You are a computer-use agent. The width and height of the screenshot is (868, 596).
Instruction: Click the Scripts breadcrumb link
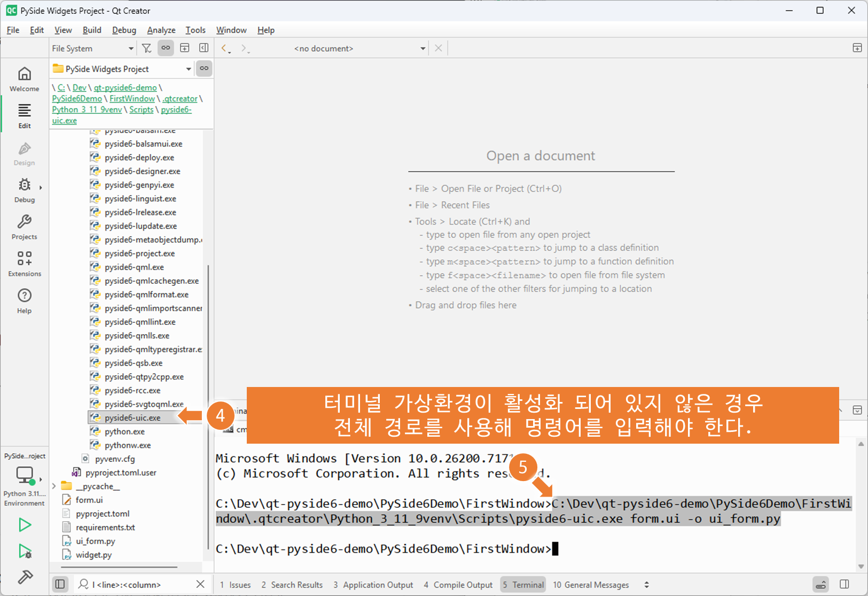coord(142,110)
